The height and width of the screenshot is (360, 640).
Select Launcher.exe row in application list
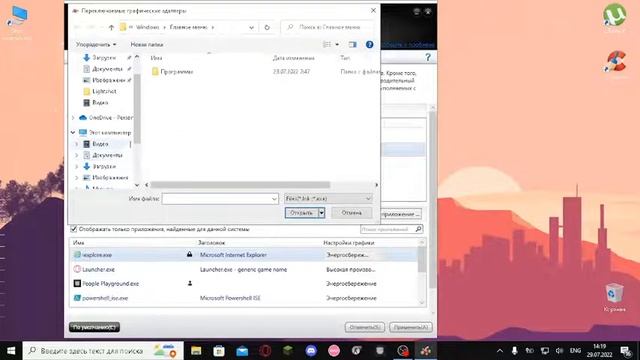pos(243,269)
